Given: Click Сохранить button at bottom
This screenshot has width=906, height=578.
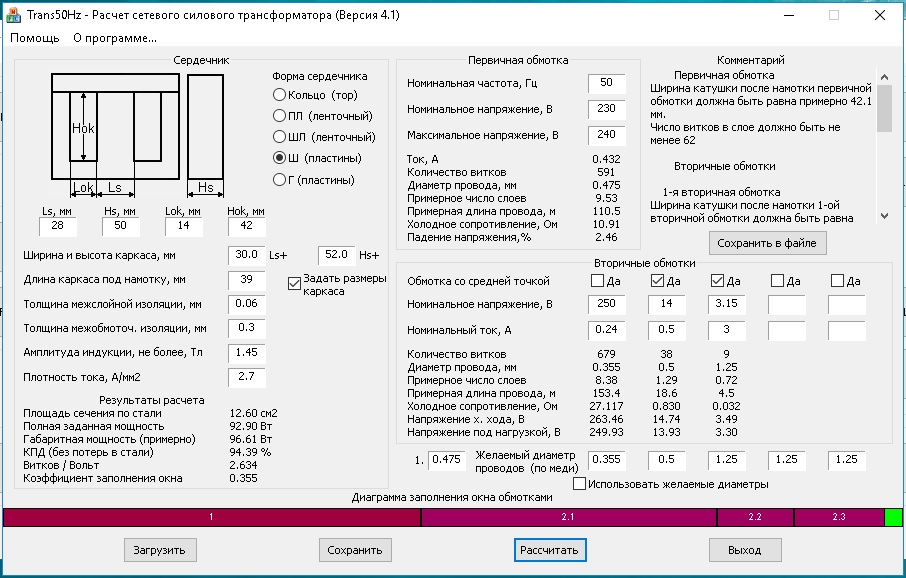Looking at the screenshot, I should tap(355, 550).
